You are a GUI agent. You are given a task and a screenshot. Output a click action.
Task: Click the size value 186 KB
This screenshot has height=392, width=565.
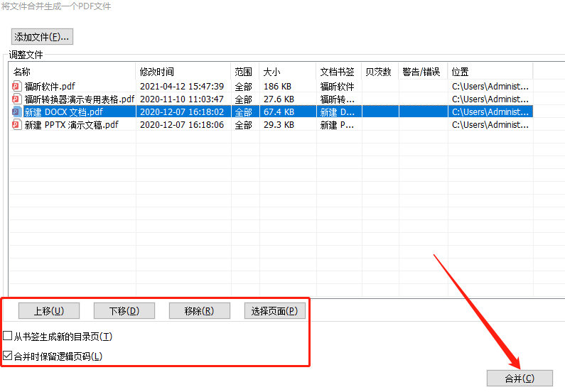(277, 87)
